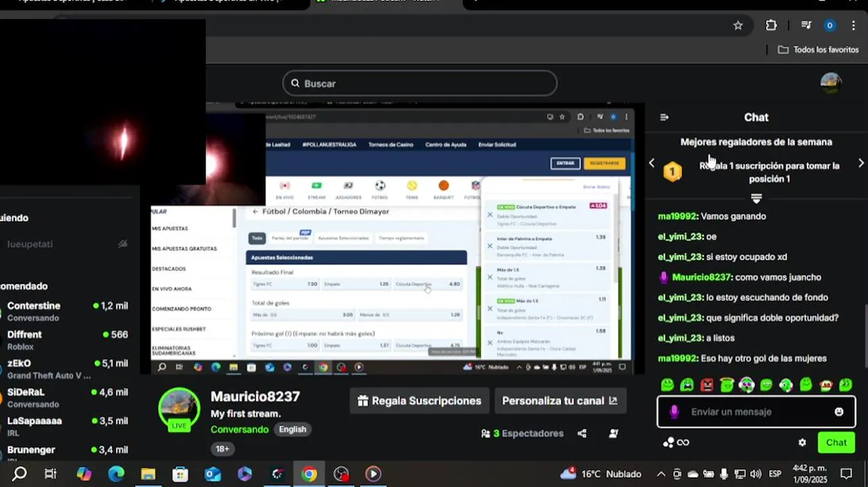
Task: Open ma19992 profile from Vamos ganando message
Action: click(x=677, y=216)
